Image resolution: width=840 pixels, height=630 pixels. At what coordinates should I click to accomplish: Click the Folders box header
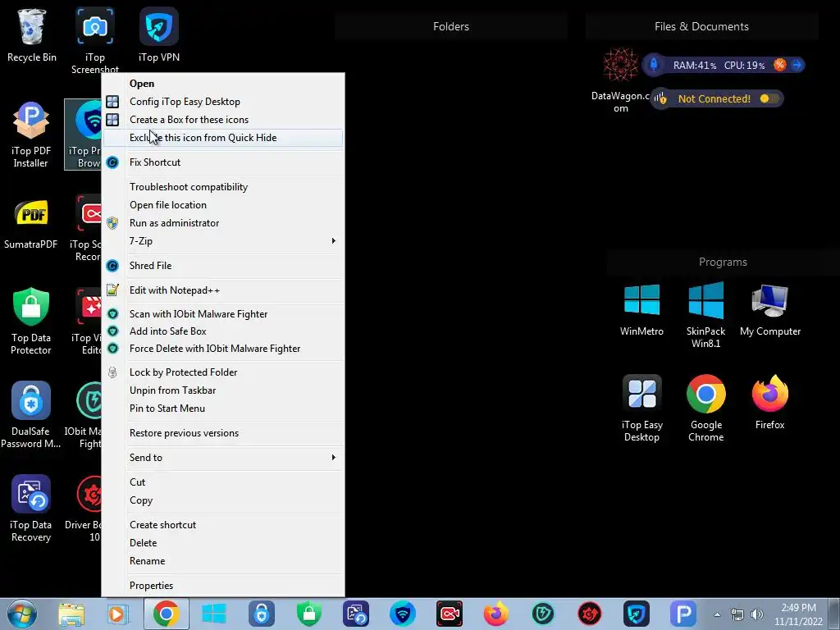451,26
